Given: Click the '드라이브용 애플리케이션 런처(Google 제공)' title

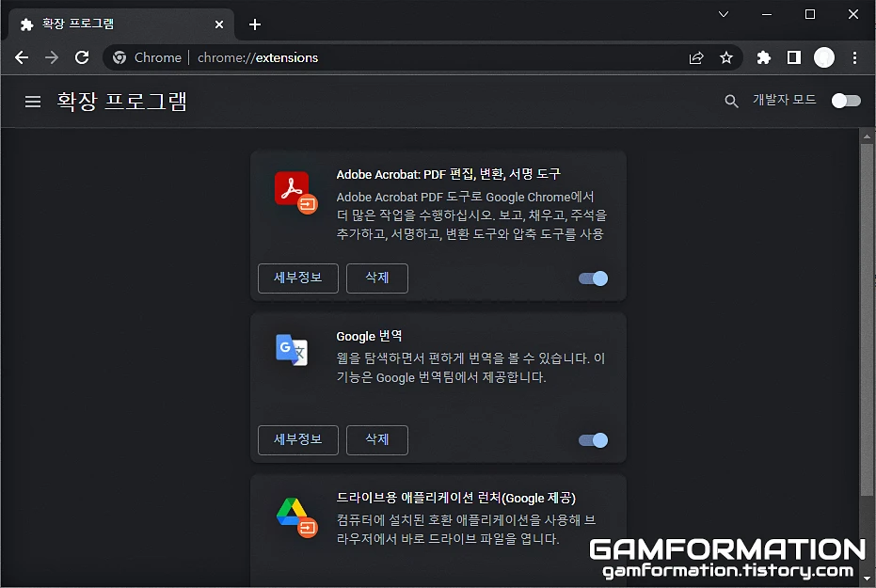Looking at the screenshot, I should pos(455,498).
